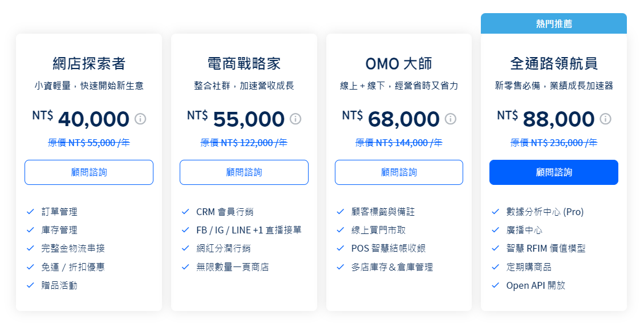Image resolution: width=644 pixels, height=323 pixels.
Task: Click 多店庫存＆倉庫管理 feature text
Action: 392,267
